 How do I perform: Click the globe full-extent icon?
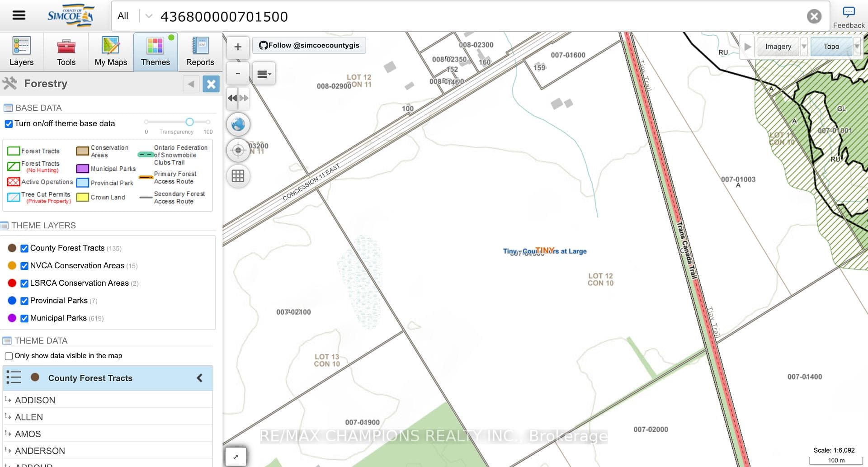click(238, 124)
